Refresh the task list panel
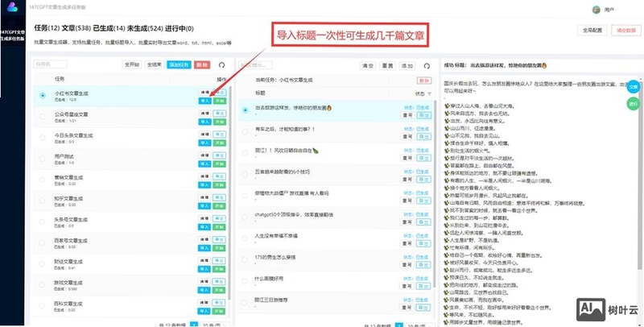This screenshot has width=644, height=327. click(x=222, y=65)
